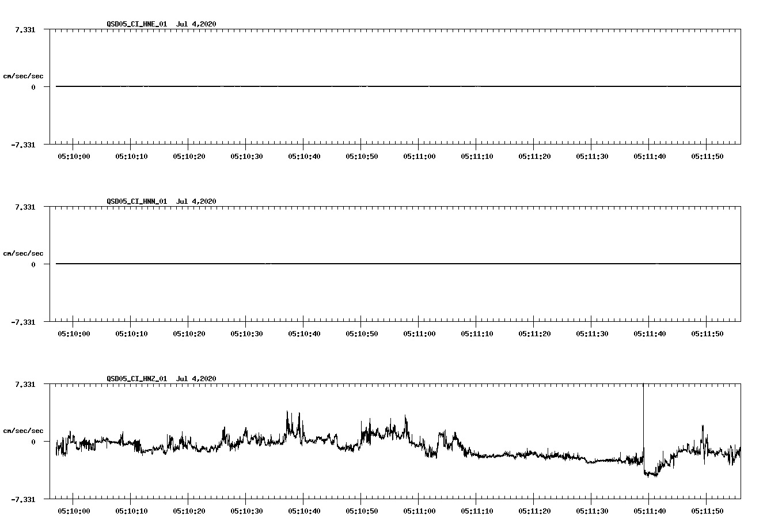Click the 05:10:10 time label under HNN plot
Screen dimensions: 782x532
[x=131, y=333]
